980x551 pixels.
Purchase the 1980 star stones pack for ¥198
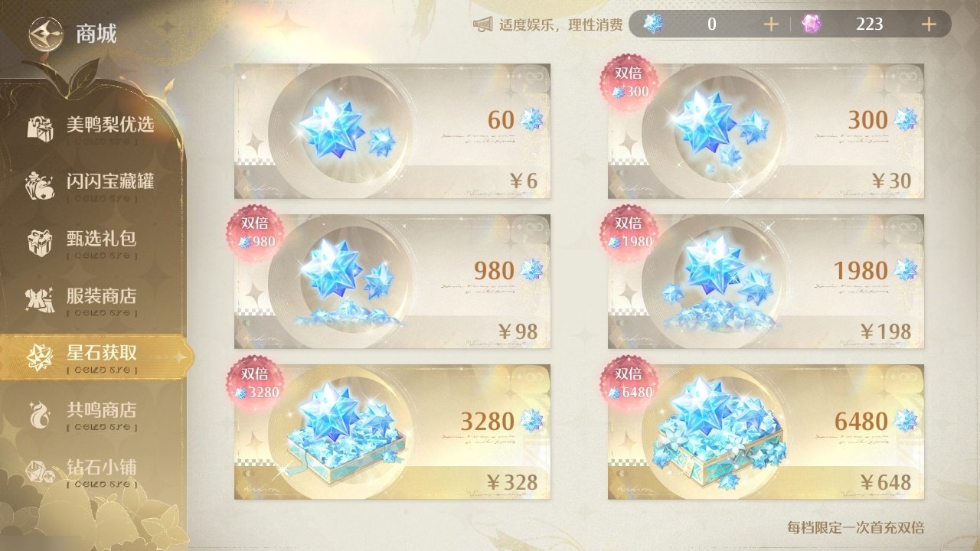pos(766,282)
